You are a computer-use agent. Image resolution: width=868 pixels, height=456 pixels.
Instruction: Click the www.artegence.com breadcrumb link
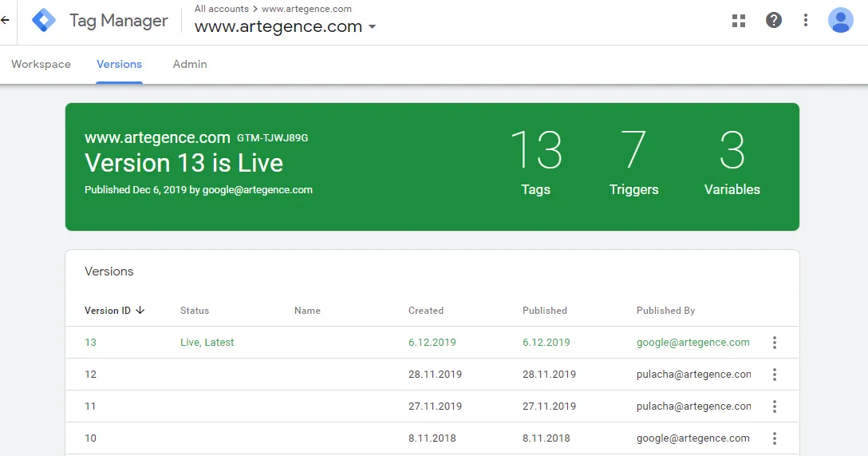(x=306, y=9)
